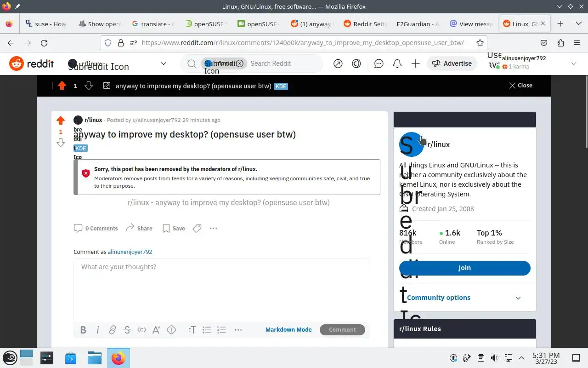Open the openSUSE application launcher

(x=10, y=358)
